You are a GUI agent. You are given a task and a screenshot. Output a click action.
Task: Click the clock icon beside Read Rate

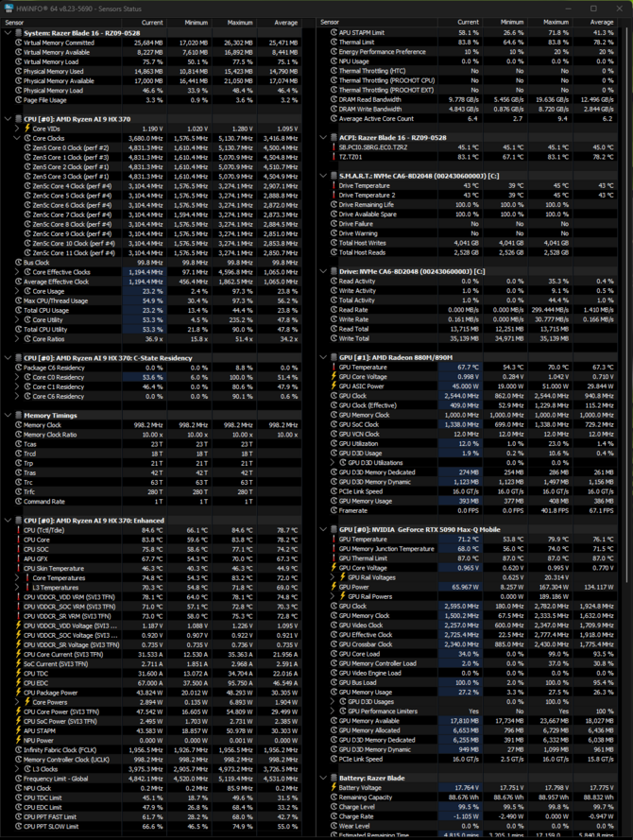tap(334, 310)
